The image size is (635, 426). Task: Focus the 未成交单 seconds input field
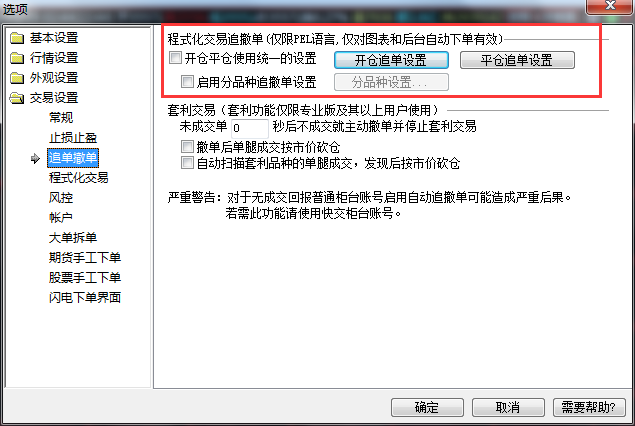click(x=249, y=128)
